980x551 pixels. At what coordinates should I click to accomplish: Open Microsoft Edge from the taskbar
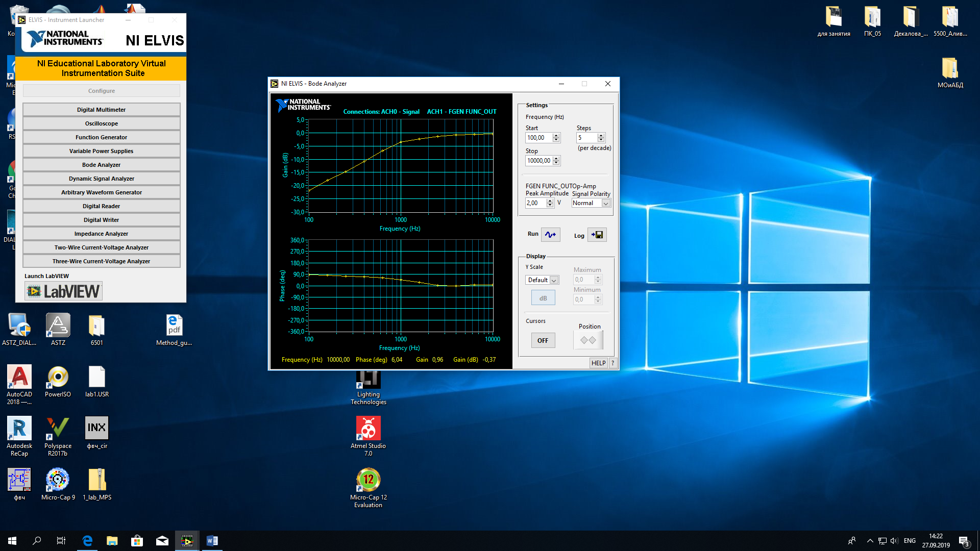click(87, 541)
